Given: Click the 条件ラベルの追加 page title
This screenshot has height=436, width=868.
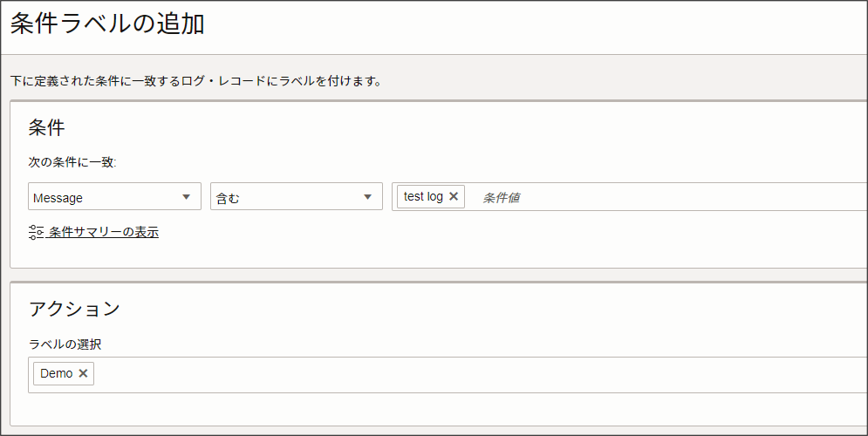Looking at the screenshot, I should point(107,24).
